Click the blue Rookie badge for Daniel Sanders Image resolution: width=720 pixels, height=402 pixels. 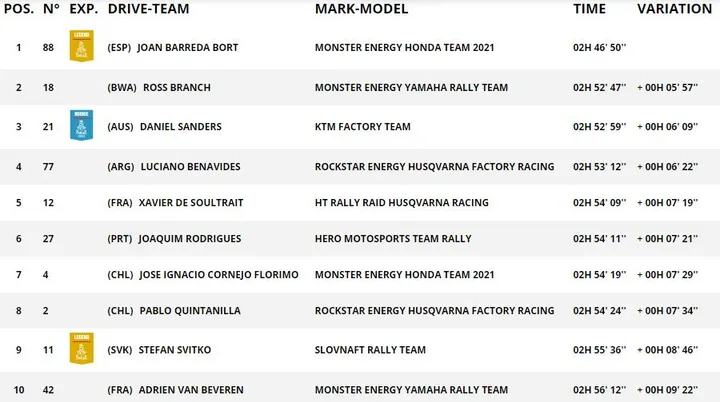[x=82, y=125]
